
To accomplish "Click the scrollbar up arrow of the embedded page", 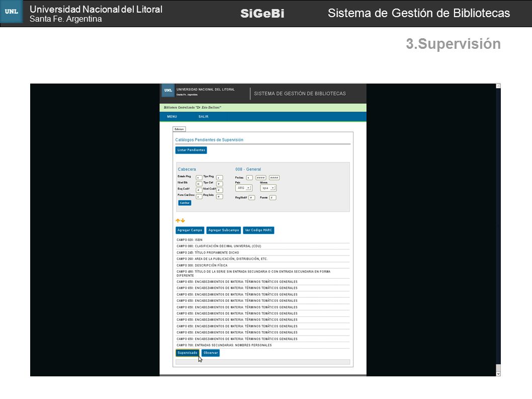I will [498, 86].
